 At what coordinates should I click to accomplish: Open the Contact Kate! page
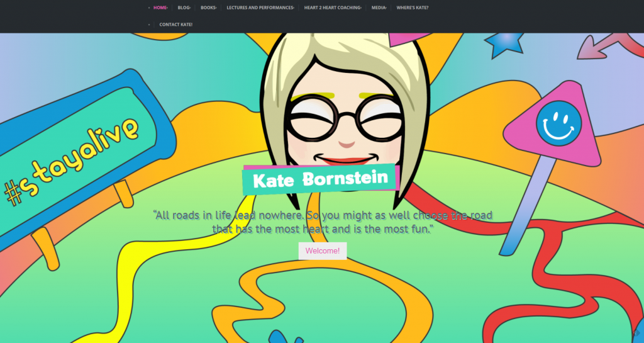point(175,25)
